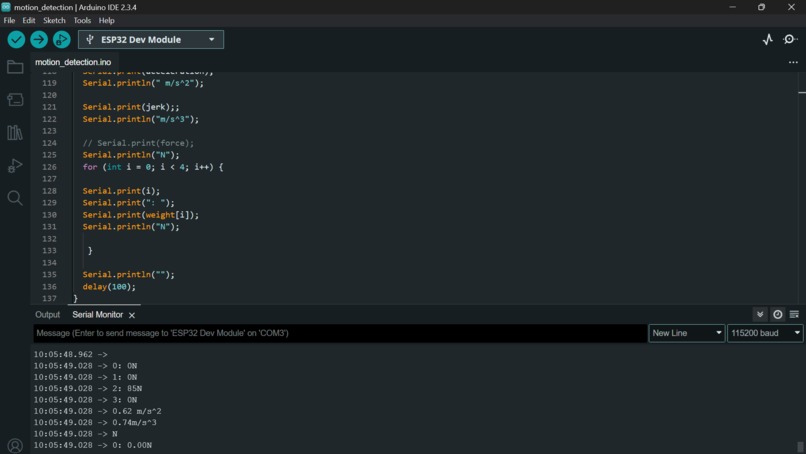Click the Serial Monitor message input field
The width and height of the screenshot is (806, 454).
click(x=340, y=333)
